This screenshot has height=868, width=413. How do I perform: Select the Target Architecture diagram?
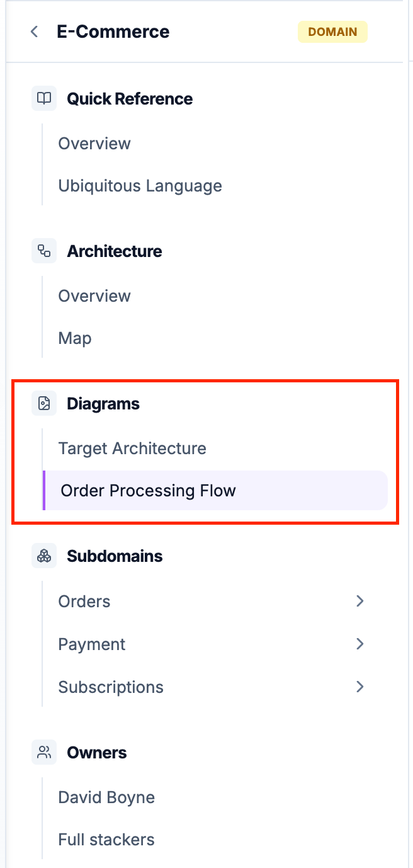pos(132,448)
